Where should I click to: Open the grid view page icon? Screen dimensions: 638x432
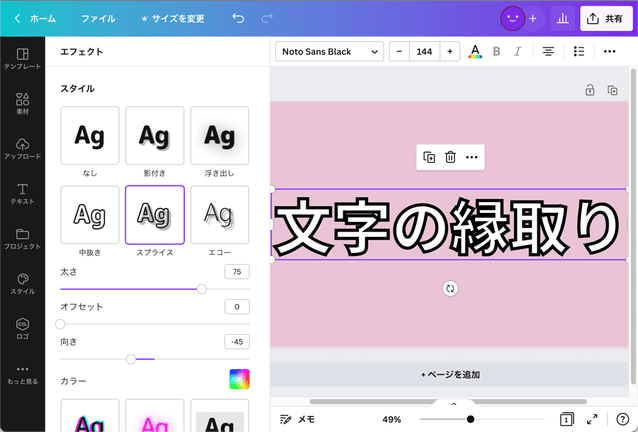tap(566, 419)
